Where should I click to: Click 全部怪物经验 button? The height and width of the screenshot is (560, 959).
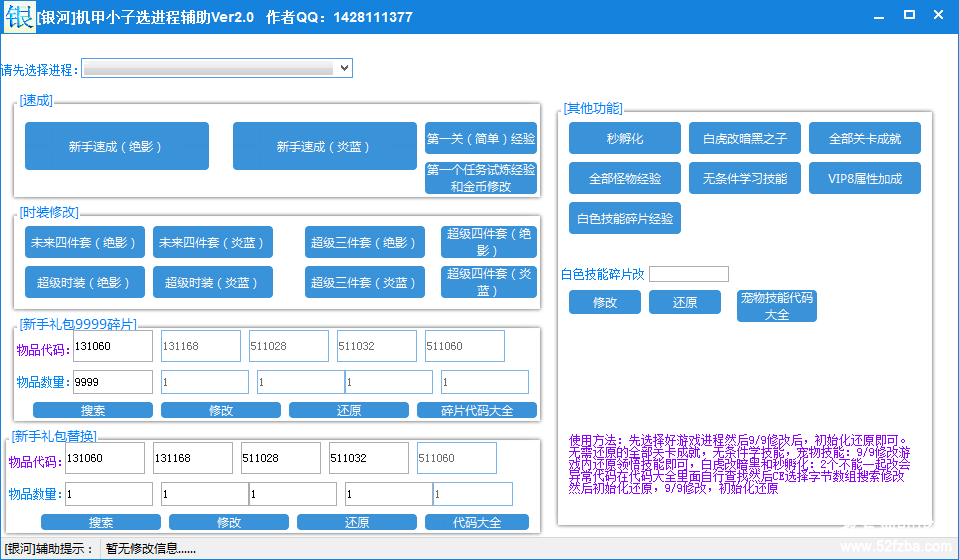(x=624, y=178)
